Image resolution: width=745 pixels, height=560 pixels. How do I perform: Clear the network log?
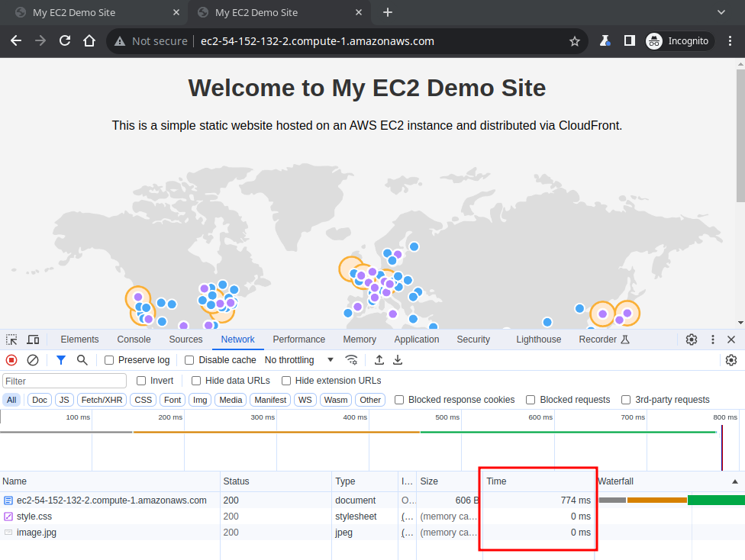click(x=33, y=360)
